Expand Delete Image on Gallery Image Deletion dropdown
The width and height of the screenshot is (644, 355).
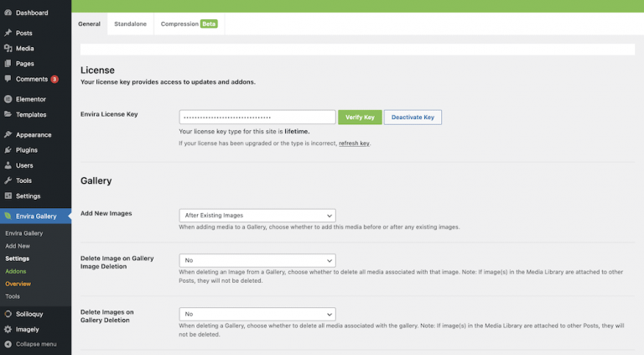257,260
